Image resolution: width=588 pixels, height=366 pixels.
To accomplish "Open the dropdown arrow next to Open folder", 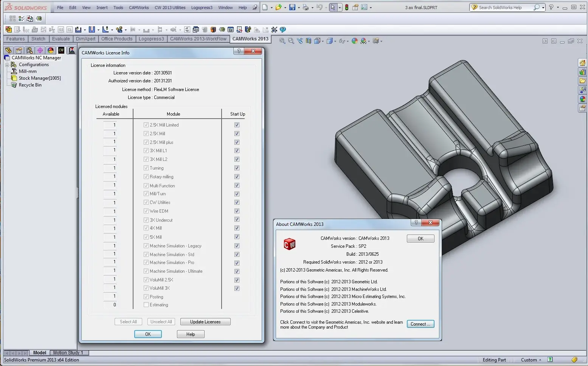I will [x=285, y=8].
